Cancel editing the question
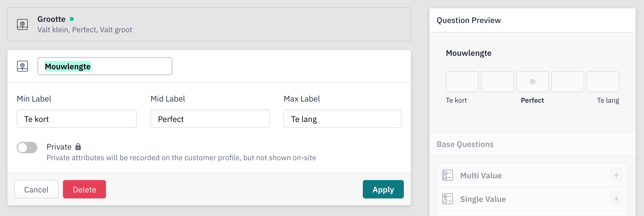 pyautogui.click(x=36, y=189)
